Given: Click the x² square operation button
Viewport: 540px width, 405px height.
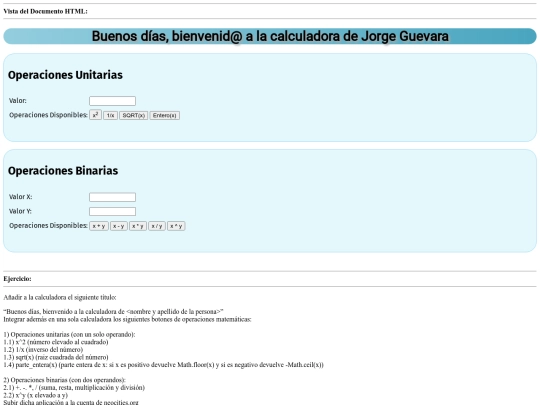Looking at the screenshot, I should (95, 115).
